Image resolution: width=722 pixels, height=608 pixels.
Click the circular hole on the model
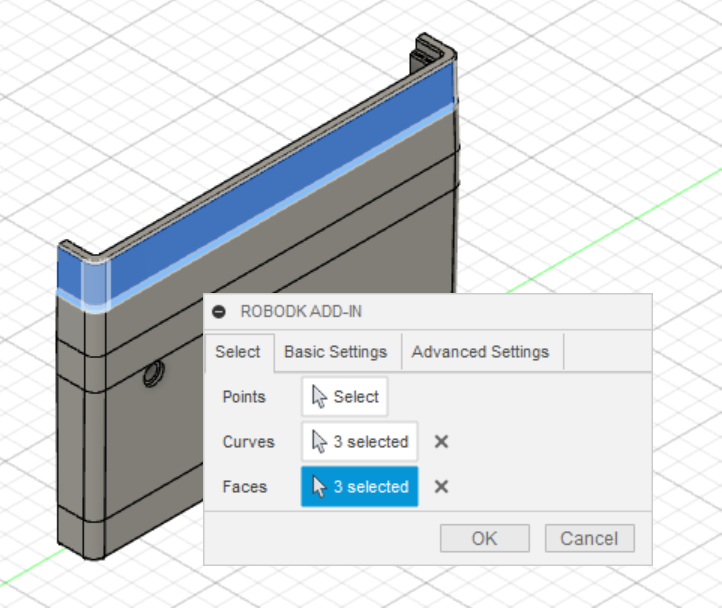pyautogui.click(x=153, y=375)
